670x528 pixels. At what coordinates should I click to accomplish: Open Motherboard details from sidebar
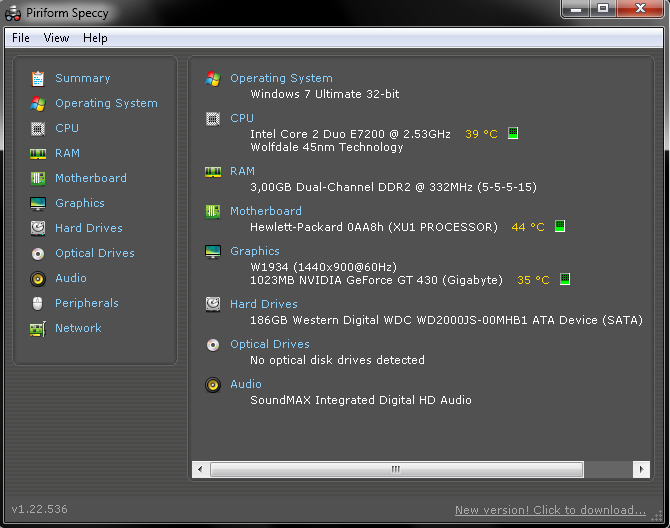91,178
